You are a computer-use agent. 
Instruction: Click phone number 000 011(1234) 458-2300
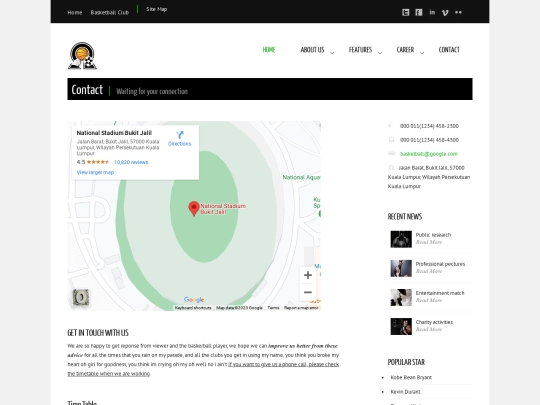click(429, 126)
